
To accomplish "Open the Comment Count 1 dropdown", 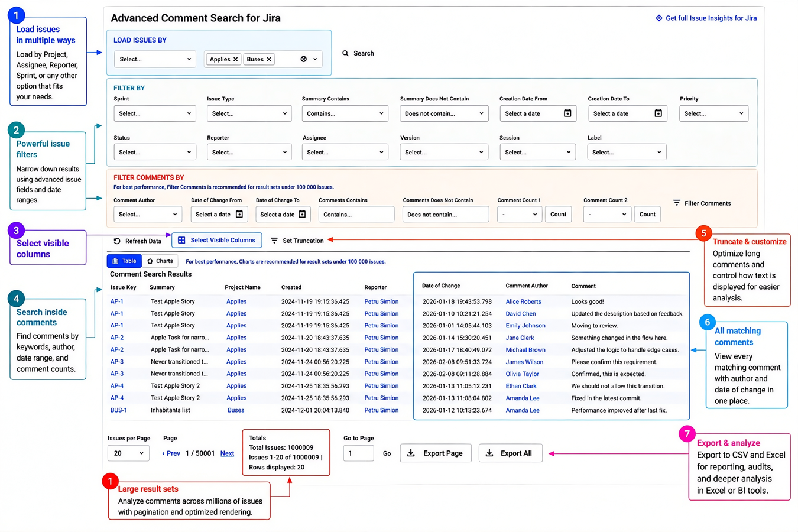I will [x=520, y=214].
